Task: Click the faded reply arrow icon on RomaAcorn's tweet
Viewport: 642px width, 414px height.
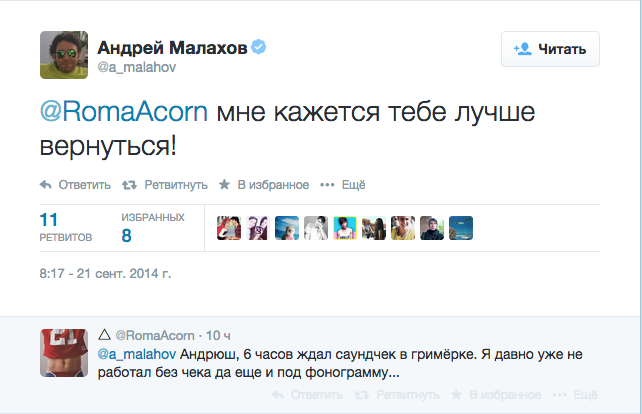Action: (x=278, y=395)
